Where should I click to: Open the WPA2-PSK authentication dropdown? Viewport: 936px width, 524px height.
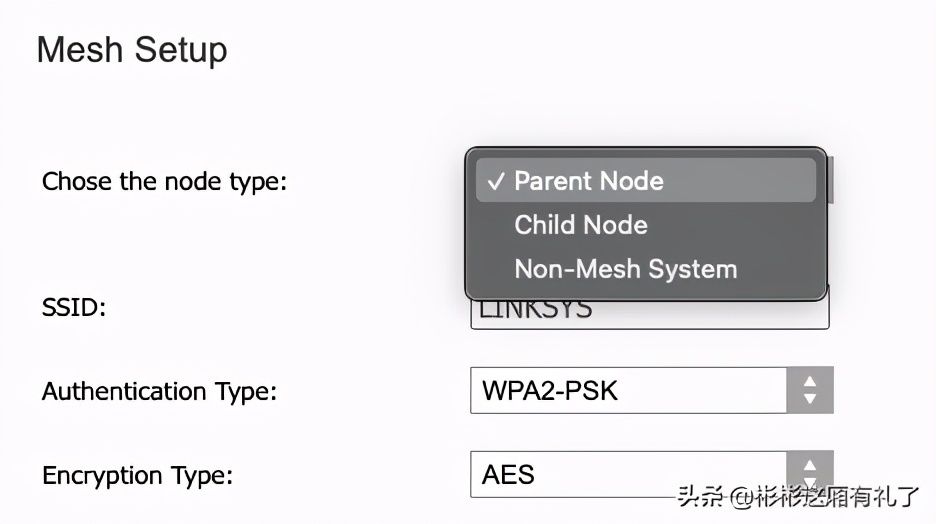[x=651, y=390]
